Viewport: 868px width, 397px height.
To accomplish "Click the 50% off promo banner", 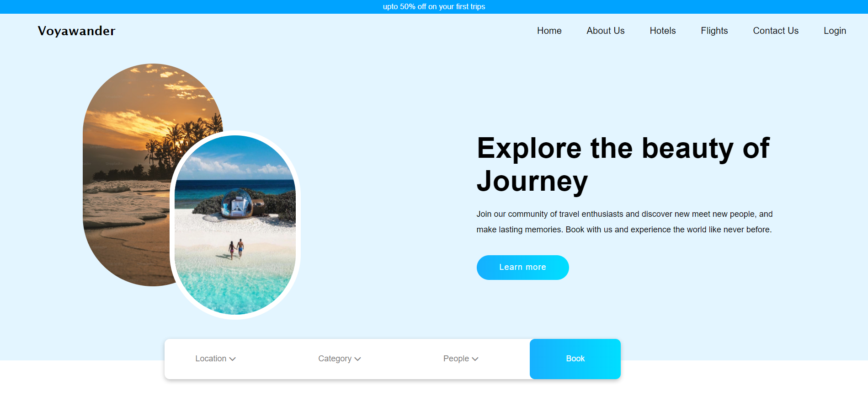I will [x=434, y=6].
